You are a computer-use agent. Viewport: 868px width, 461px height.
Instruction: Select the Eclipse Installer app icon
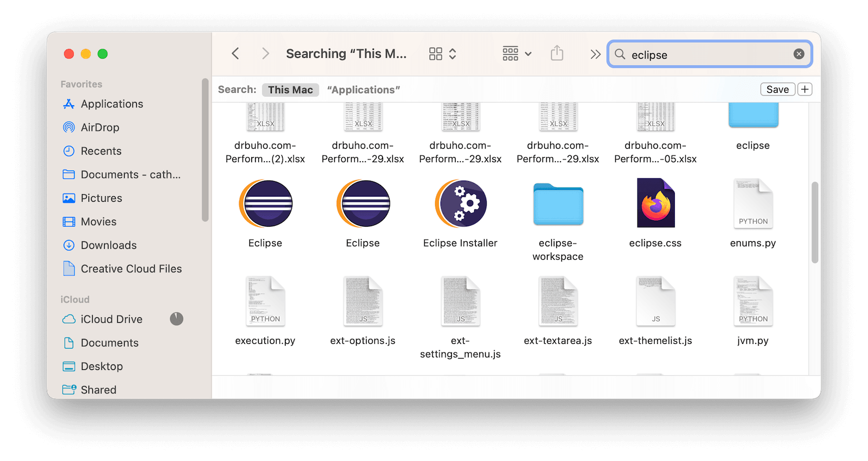point(461,204)
